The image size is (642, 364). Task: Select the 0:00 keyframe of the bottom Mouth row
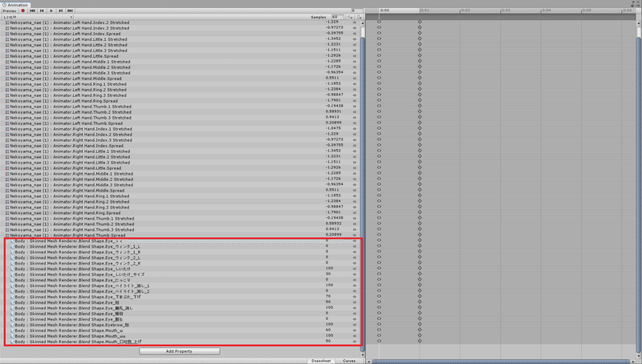coord(379,341)
